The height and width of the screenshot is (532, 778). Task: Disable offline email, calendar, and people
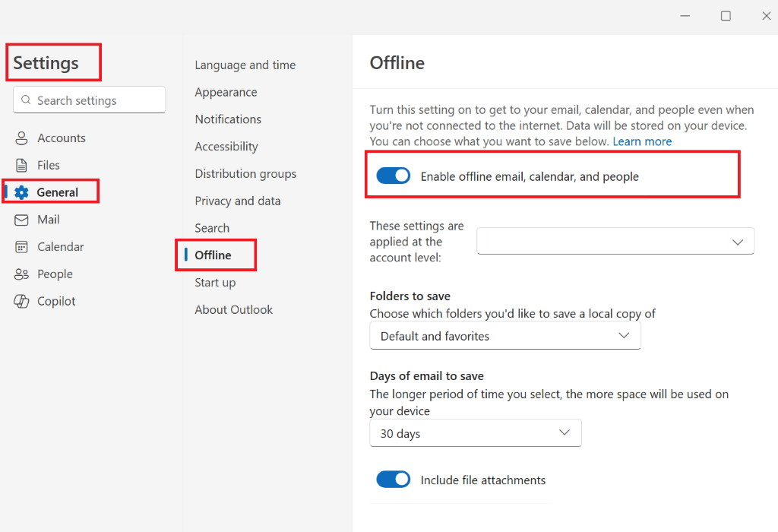pyautogui.click(x=393, y=175)
